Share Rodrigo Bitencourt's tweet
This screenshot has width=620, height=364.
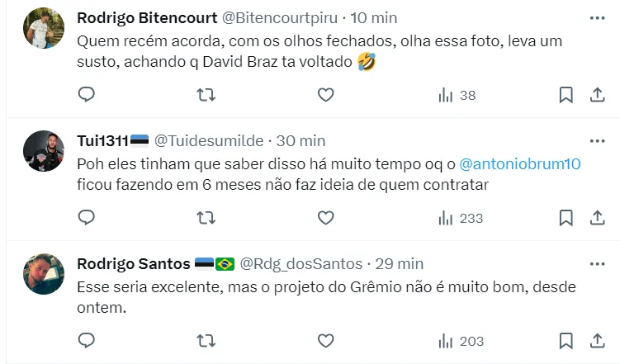click(597, 95)
